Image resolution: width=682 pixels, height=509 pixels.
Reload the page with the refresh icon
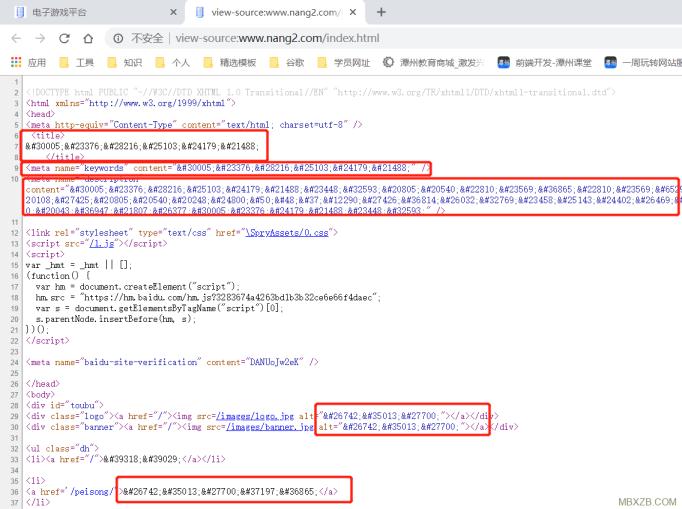tap(64, 39)
